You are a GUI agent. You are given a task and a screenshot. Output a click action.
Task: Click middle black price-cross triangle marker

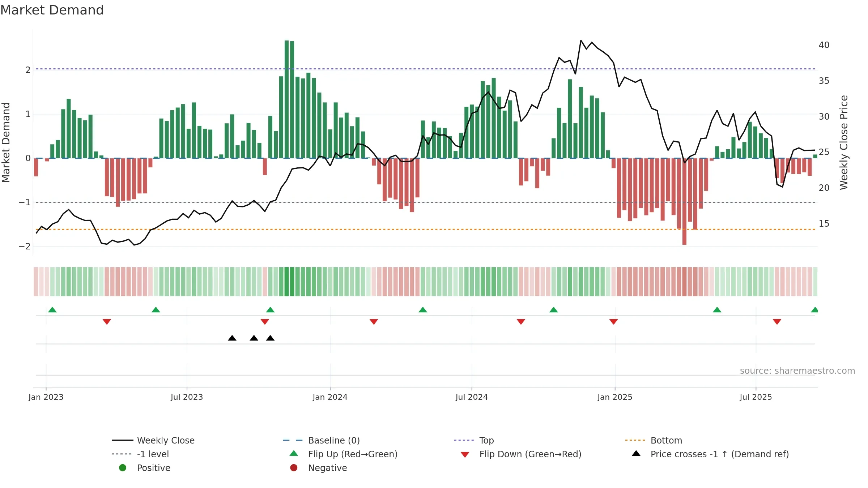pos(254,338)
